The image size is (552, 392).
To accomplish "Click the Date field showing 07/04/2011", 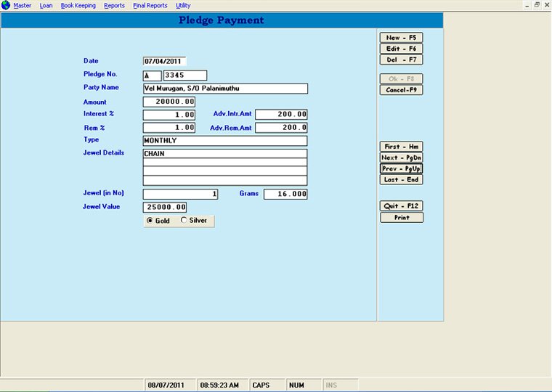I will (165, 62).
